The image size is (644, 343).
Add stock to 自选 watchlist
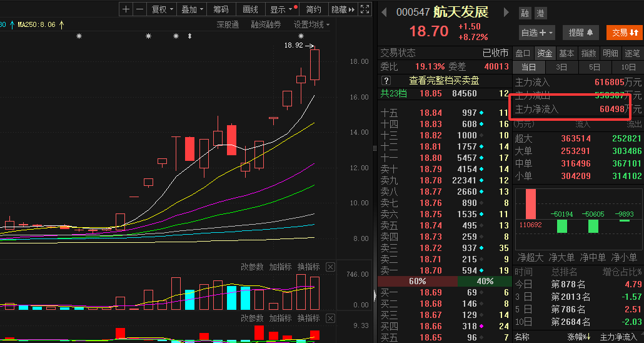tap(537, 33)
